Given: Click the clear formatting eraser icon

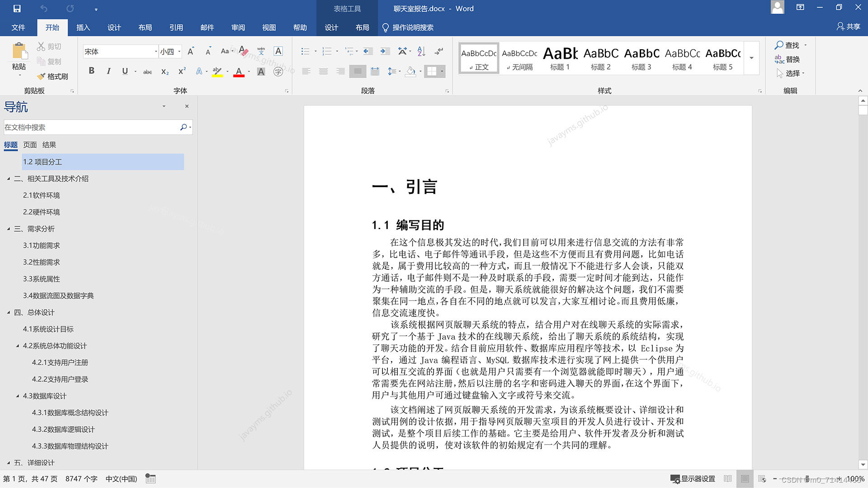Looking at the screenshot, I should [x=244, y=51].
